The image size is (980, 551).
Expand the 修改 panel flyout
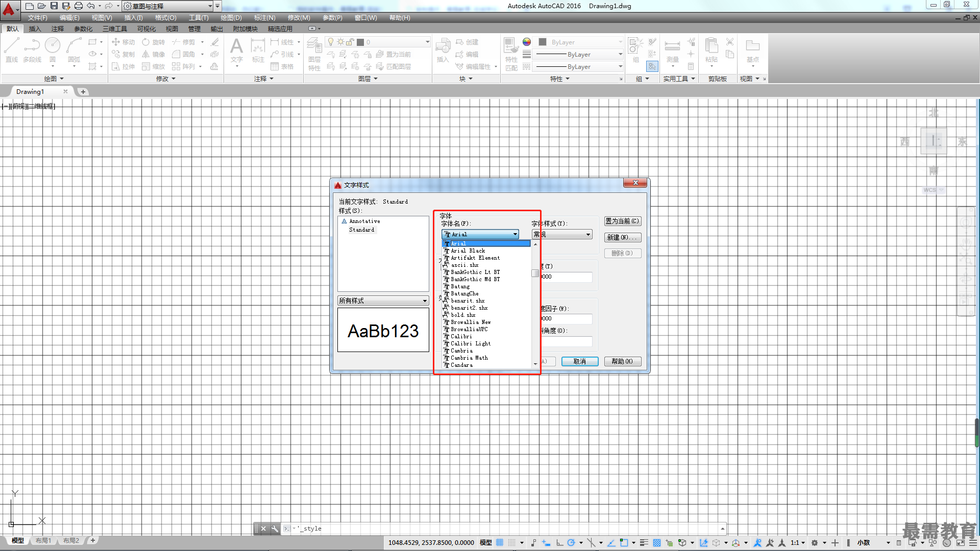166,79
